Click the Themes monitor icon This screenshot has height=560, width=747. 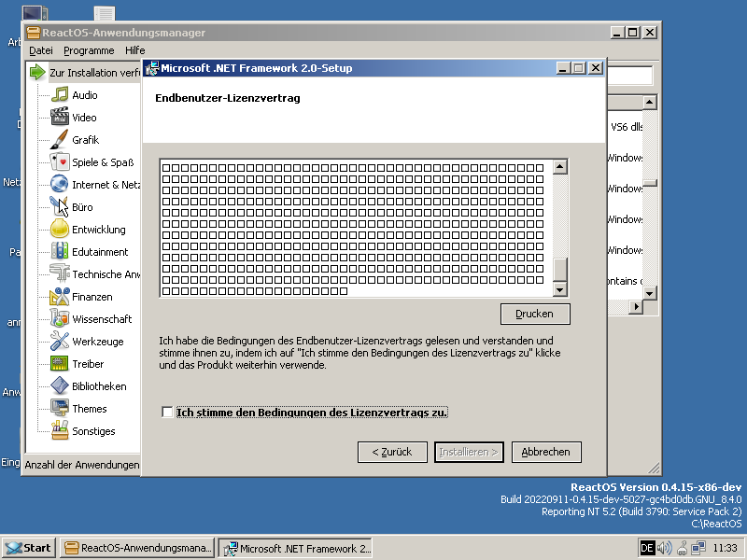[60, 408]
